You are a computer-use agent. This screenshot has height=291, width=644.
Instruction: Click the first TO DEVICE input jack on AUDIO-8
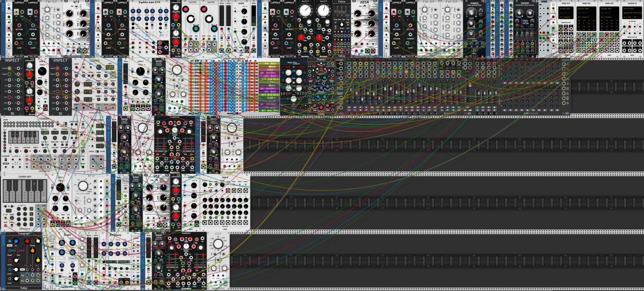625,27
